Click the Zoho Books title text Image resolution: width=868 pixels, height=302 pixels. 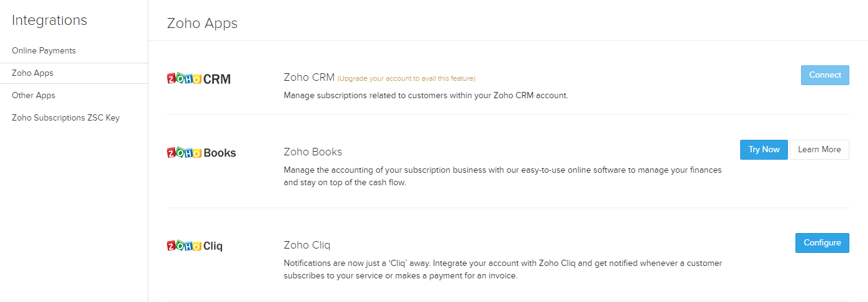click(x=313, y=152)
